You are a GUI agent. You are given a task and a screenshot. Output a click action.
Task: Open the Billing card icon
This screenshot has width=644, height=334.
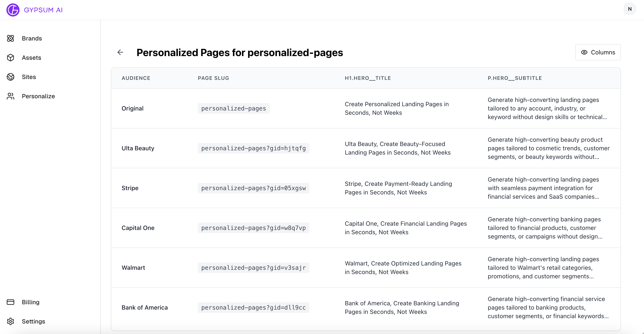point(10,302)
